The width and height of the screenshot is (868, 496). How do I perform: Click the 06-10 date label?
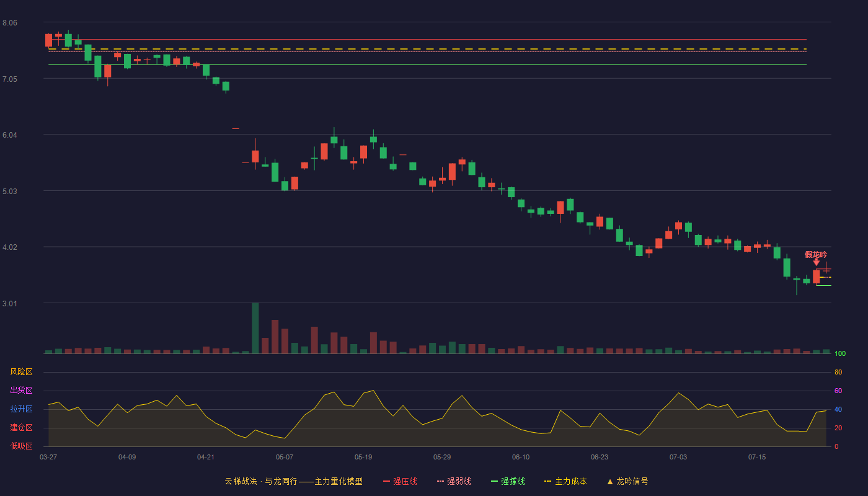521,457
